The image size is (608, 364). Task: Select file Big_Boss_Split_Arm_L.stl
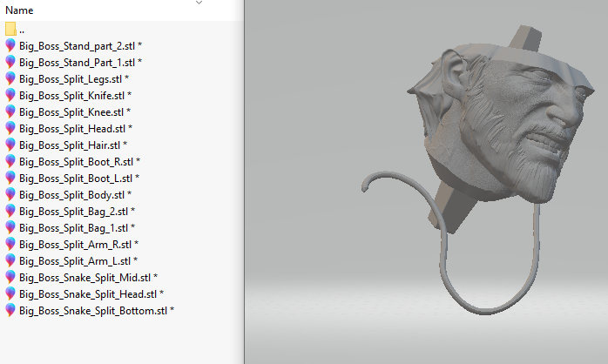pos(78,261)
